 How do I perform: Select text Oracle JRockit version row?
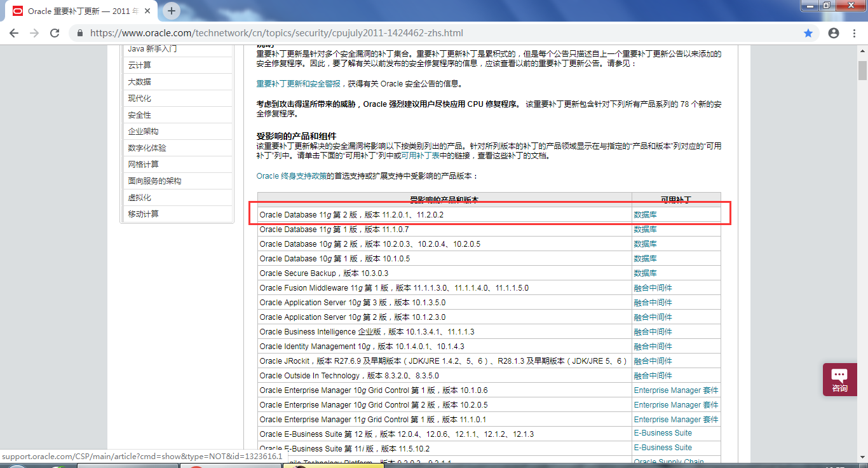(444, 361)
